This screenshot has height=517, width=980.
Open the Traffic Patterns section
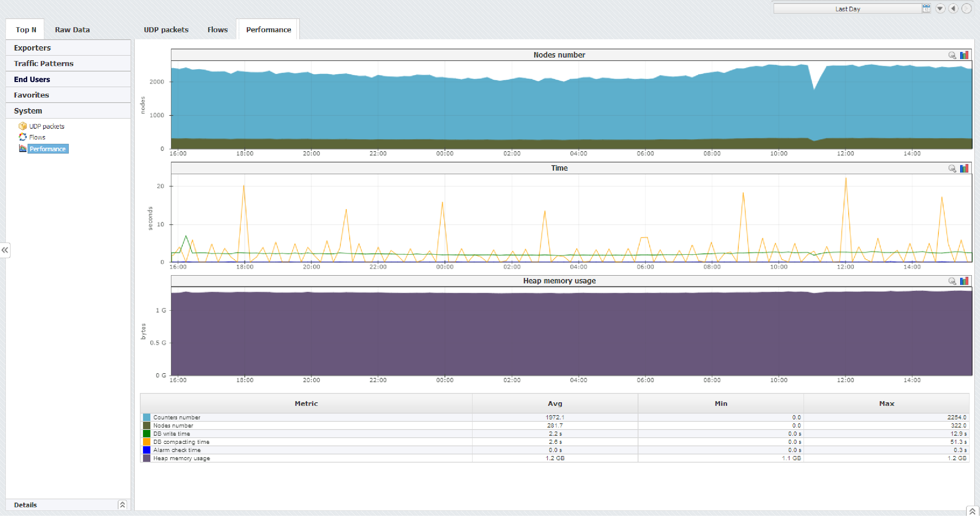pyautogui.click(x=43, y=63)
